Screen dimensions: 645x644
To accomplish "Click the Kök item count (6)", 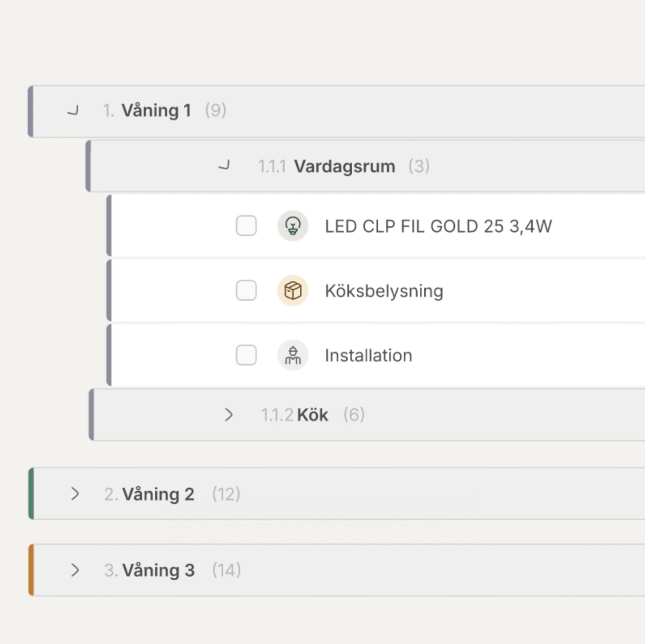I will coord(354,415).
